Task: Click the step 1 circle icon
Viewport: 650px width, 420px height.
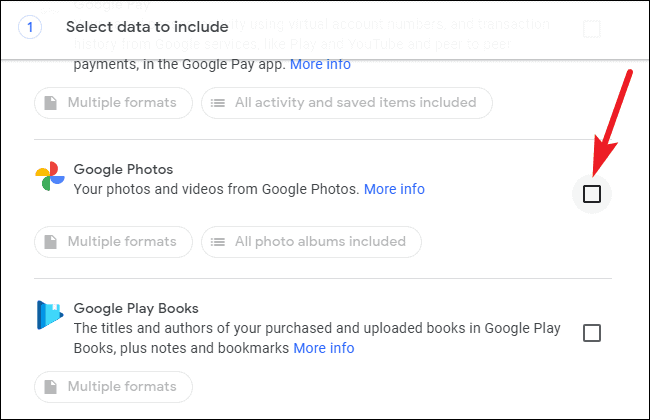Action: coord(30,27)
